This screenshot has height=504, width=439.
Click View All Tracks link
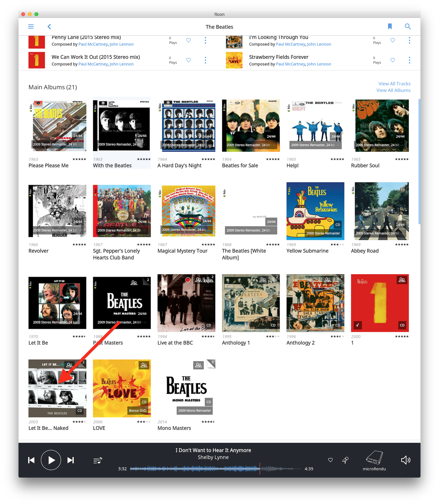(394, 84)
